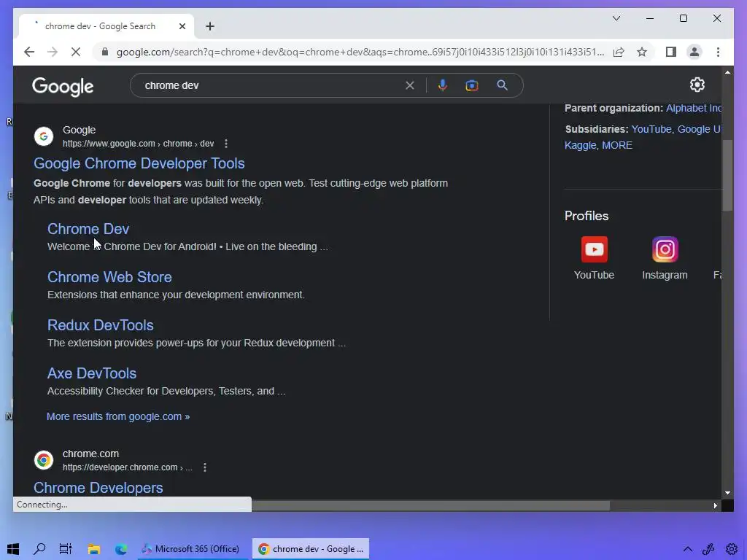Open more options for chrome.com result
The width and height of the screenshot is (747, 560).
tap(205, 467)
